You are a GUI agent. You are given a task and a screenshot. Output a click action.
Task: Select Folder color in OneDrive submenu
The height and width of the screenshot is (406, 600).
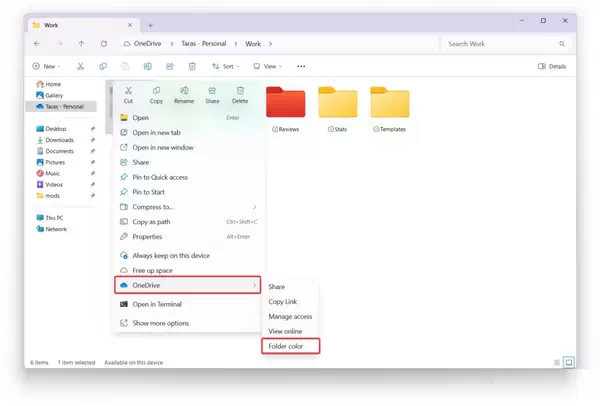coord(290,346)
